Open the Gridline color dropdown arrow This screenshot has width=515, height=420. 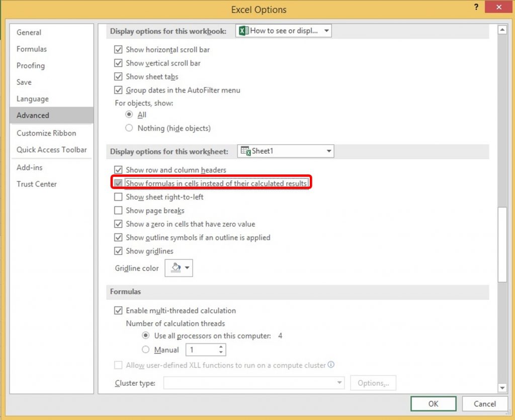(x=187, y=267)
